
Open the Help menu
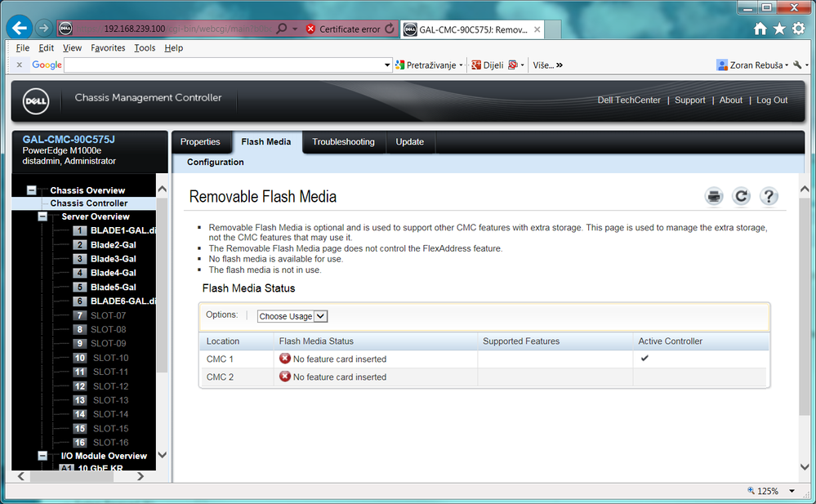click(x=174, y=48)
